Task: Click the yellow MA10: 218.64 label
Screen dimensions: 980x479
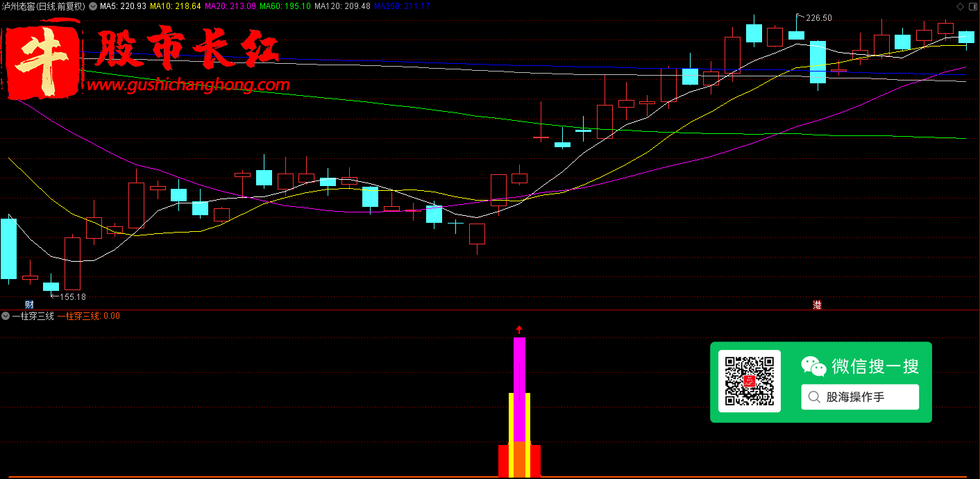Action: click(x=176, y=6)
